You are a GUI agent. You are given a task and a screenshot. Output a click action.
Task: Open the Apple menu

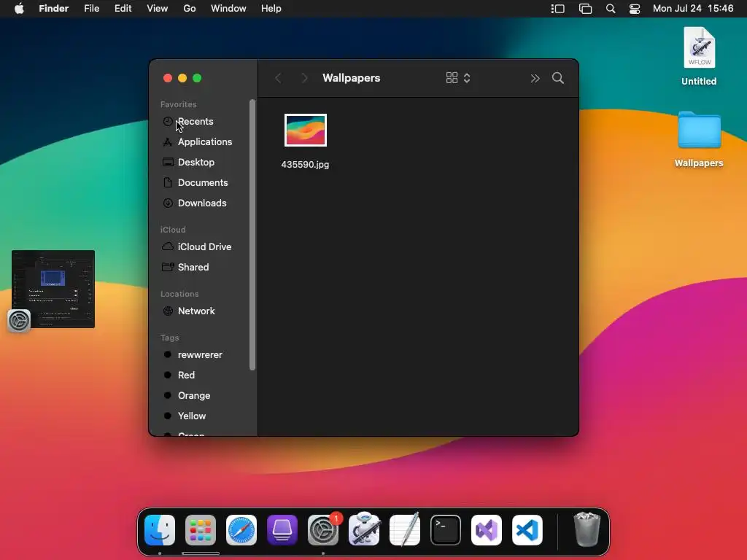(19, 9)
